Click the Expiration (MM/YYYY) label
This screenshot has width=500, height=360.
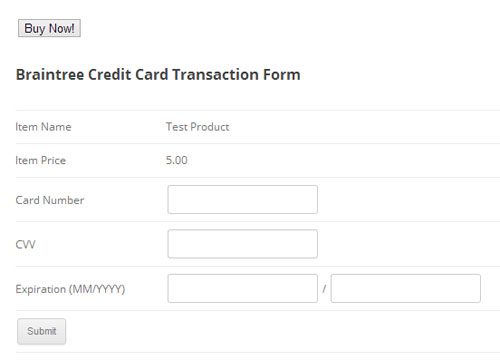pos(70,289)
